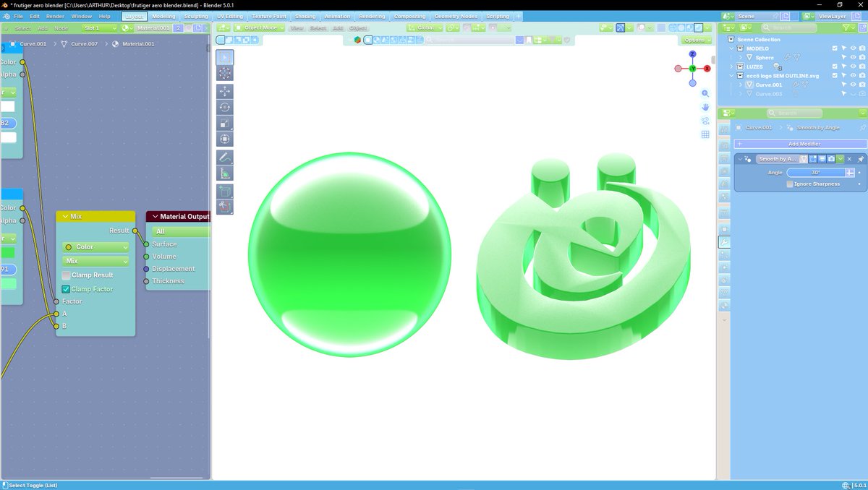
Task: Click the pan view hand icon
Action: click(705, 107)
